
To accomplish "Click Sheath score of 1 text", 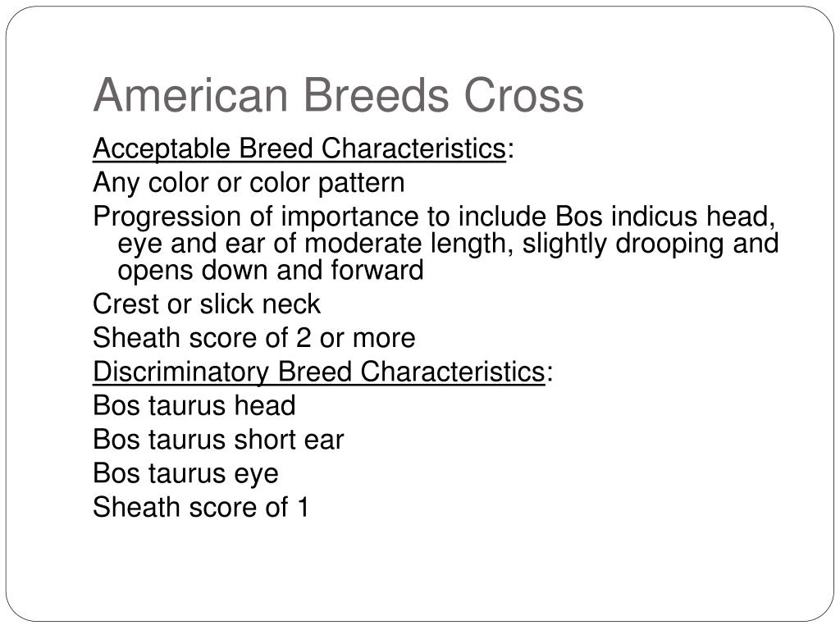I will tap(201, 507).
